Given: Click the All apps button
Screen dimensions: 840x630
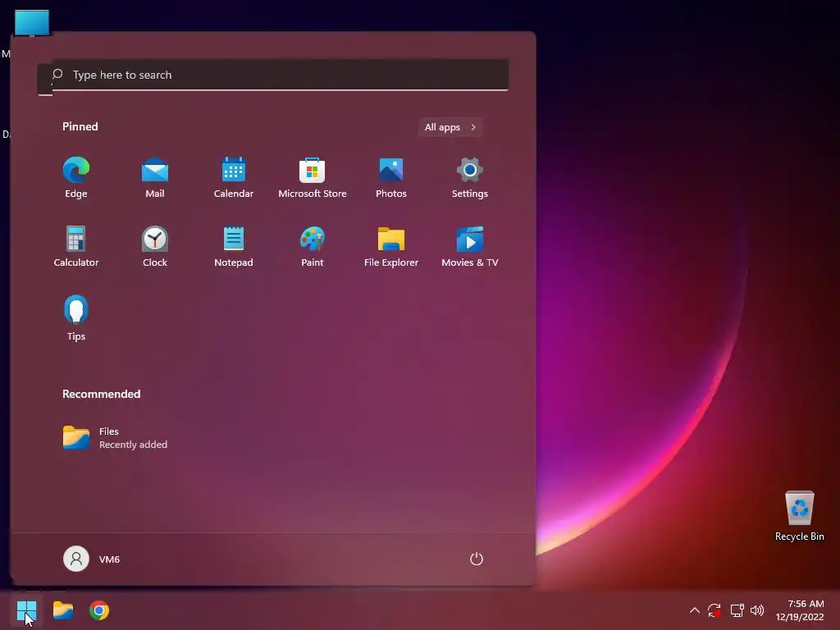Looking at the screenshot, I should tap(450, 127).
